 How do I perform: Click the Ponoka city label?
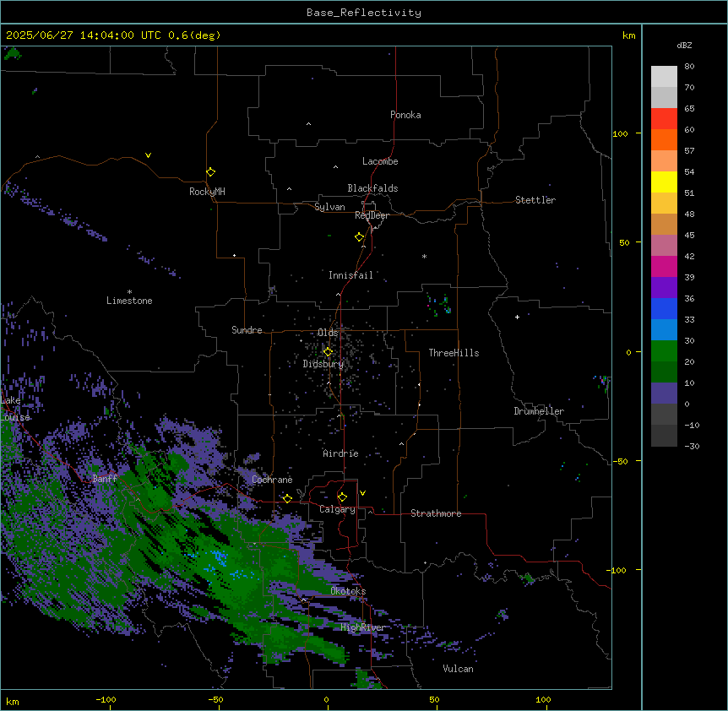(405, 115)
